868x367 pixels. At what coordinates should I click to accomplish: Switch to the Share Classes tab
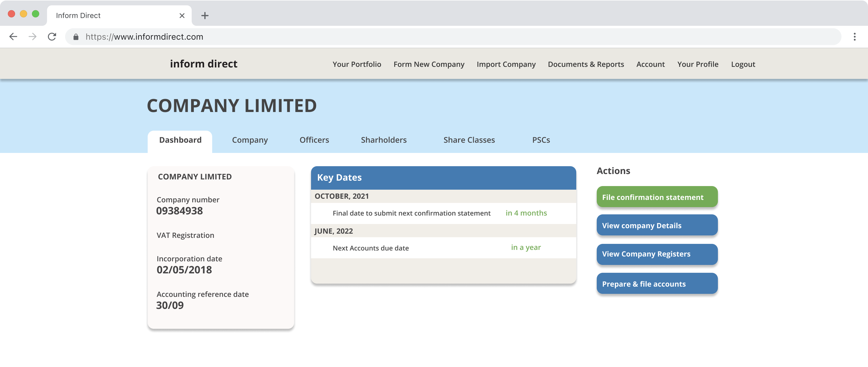pyautogui.click(x=469, y=140)
